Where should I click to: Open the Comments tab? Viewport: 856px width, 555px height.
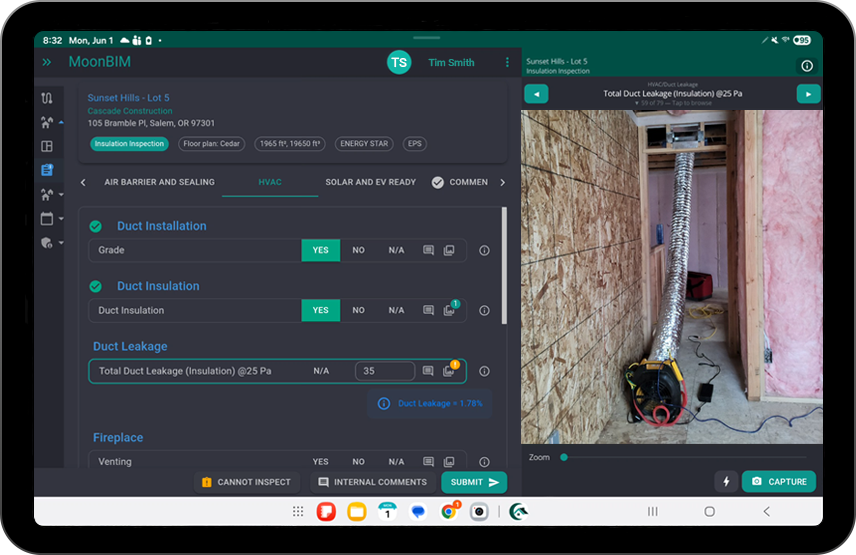(460, 182)
